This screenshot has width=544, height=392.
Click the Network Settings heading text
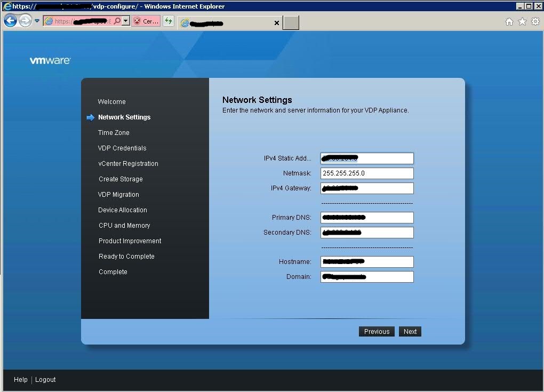pyautogui.click(x=257, y=100)
